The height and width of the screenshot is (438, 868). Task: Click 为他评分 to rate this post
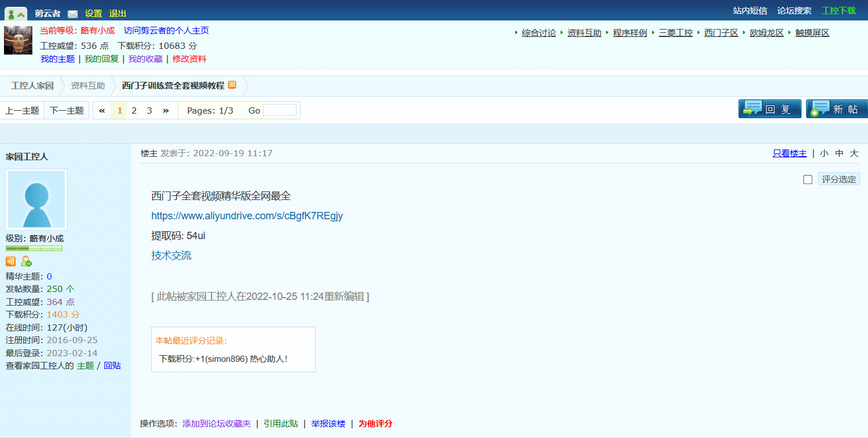click(375, 423)
